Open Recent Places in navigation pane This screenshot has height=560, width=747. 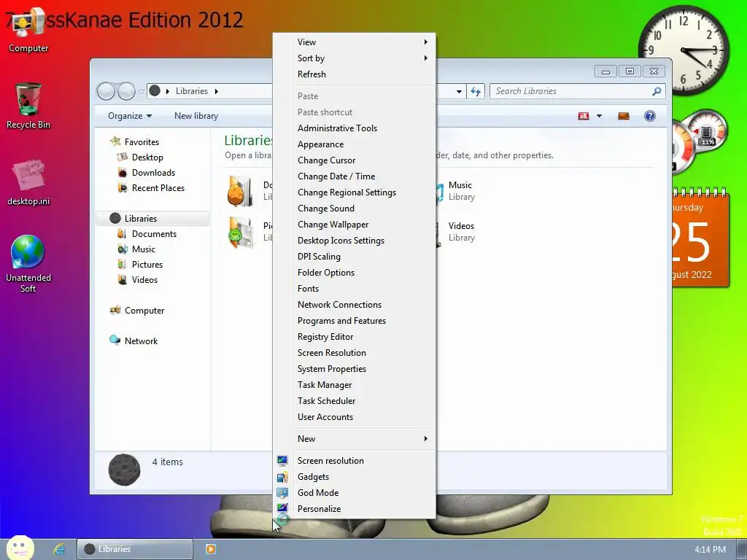click(x=158, y=187)
